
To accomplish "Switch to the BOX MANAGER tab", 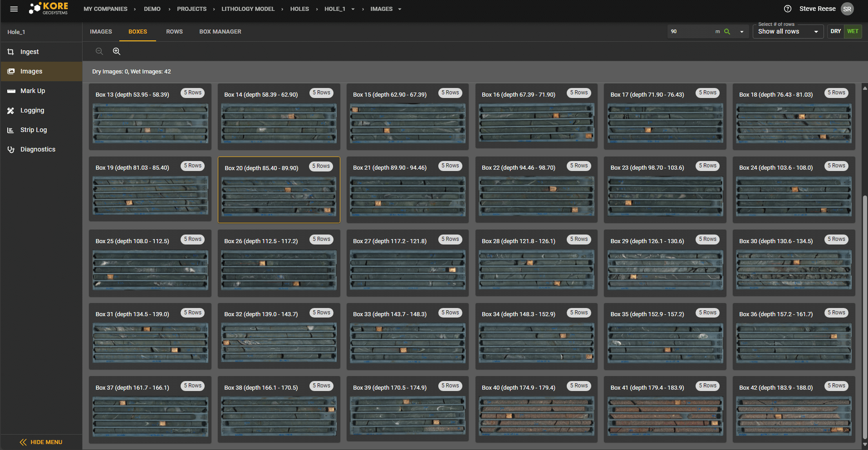I will [x=220, y=32].
